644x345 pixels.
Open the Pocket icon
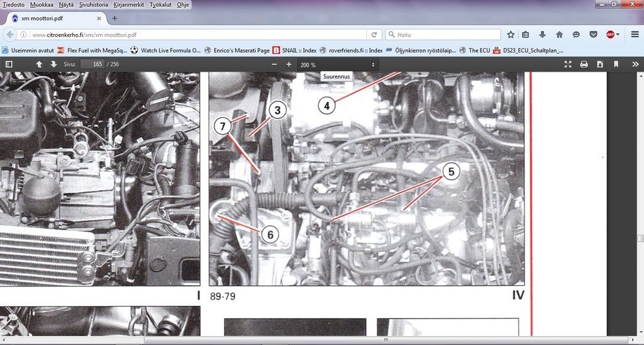pyautogui.click(x=594, y=35)
